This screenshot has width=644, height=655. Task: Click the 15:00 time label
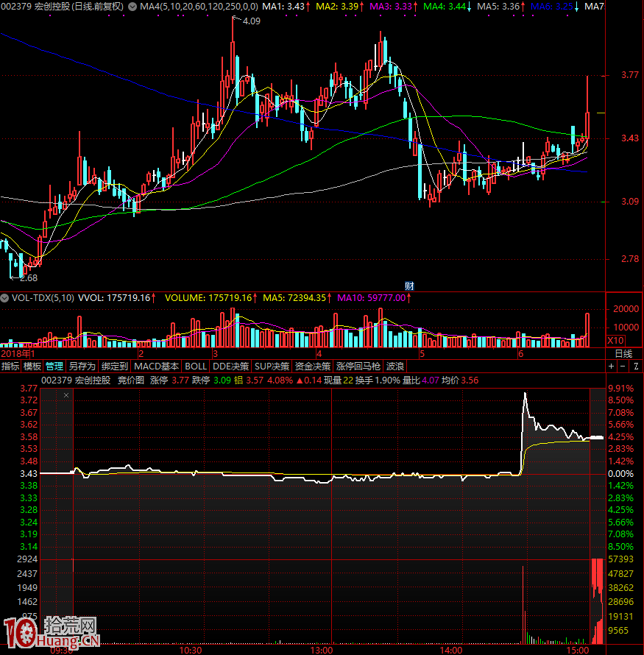pos(578,651)
